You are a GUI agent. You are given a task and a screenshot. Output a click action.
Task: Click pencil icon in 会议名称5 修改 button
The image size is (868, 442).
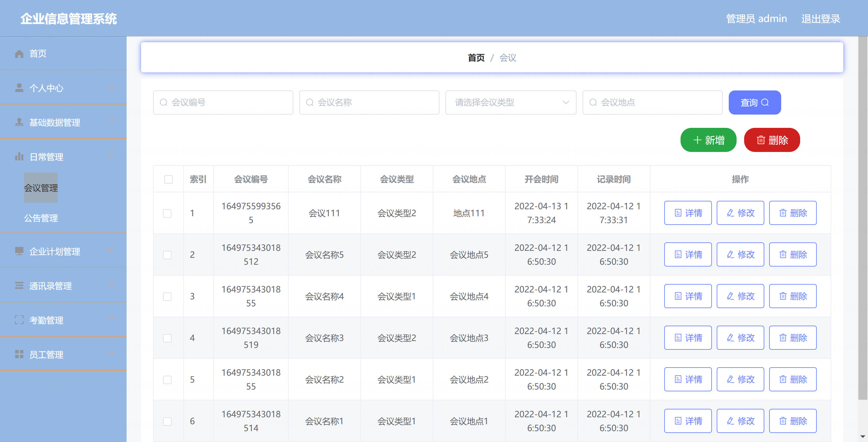(731, 254)
